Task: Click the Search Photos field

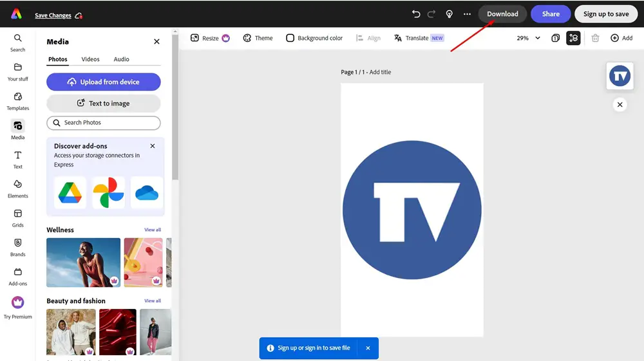Action: point(104,123)
